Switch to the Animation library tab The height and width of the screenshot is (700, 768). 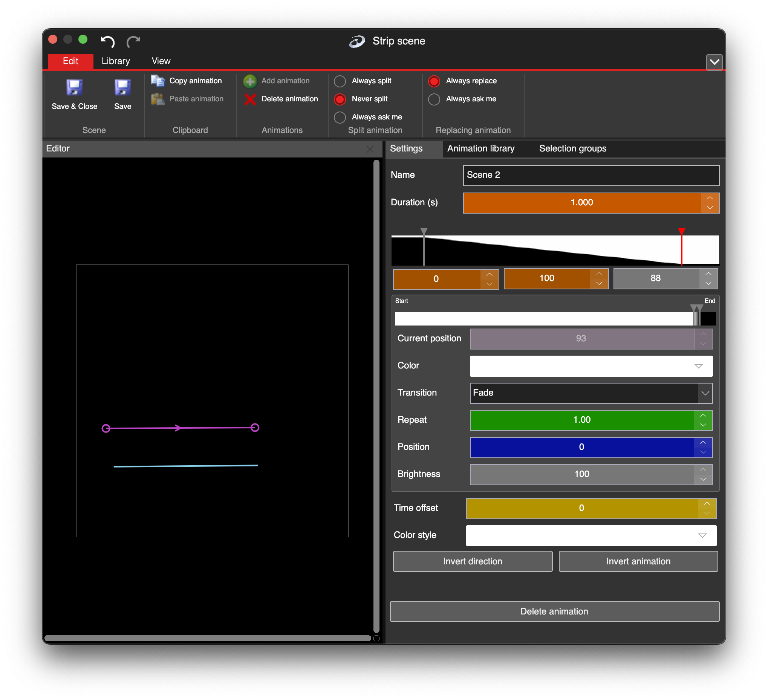(481, 148)
